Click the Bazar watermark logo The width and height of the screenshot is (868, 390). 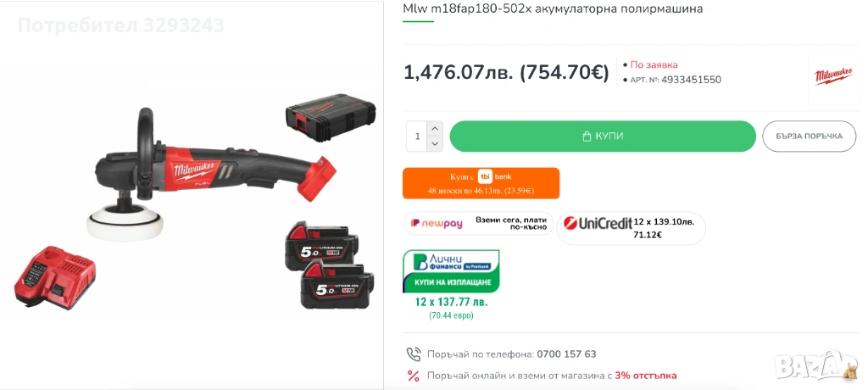pyautogui.click(x=816, y=365)
